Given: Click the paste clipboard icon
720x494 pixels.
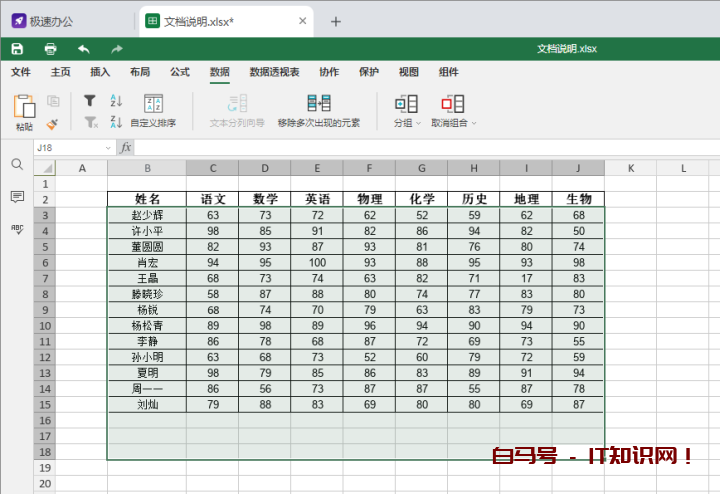Looking at the screenshot, I should pos(24,107).
